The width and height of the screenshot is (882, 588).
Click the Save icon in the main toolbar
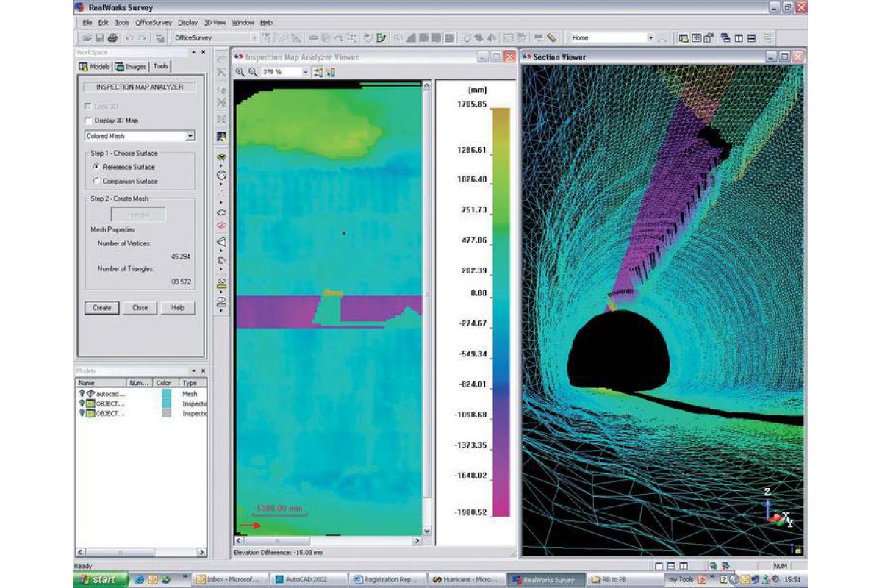(x=100, y=37)
